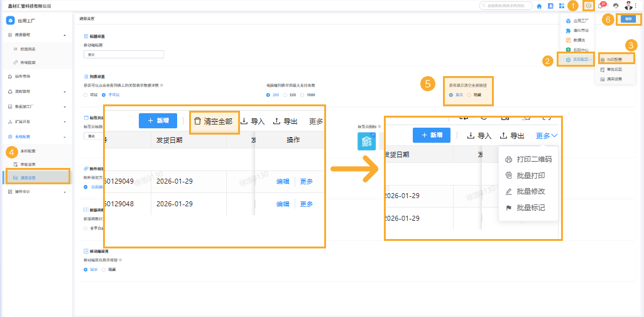Select 可以 radio under 列表设置
The image size is (644, 317).
click(x=85, y=95)
